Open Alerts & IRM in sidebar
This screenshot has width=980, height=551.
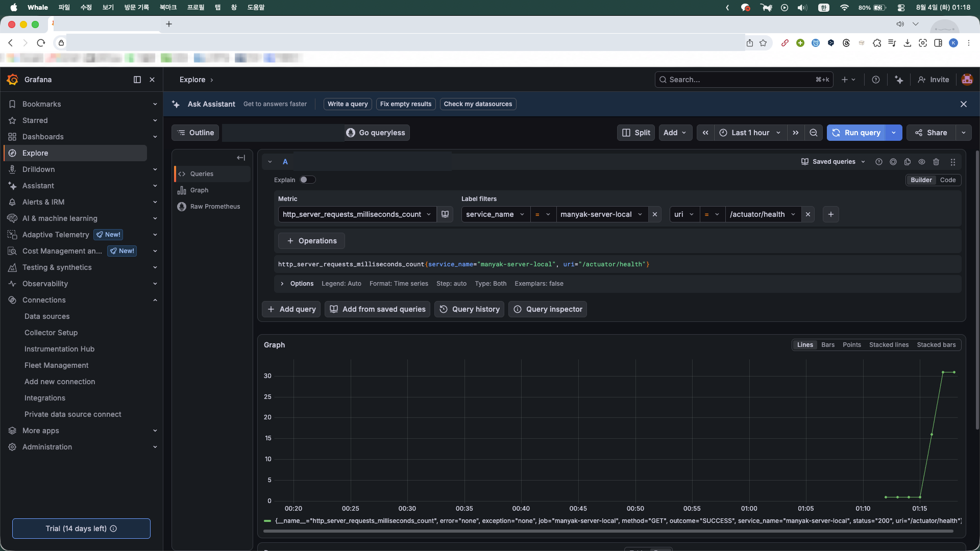coord(43,202)
